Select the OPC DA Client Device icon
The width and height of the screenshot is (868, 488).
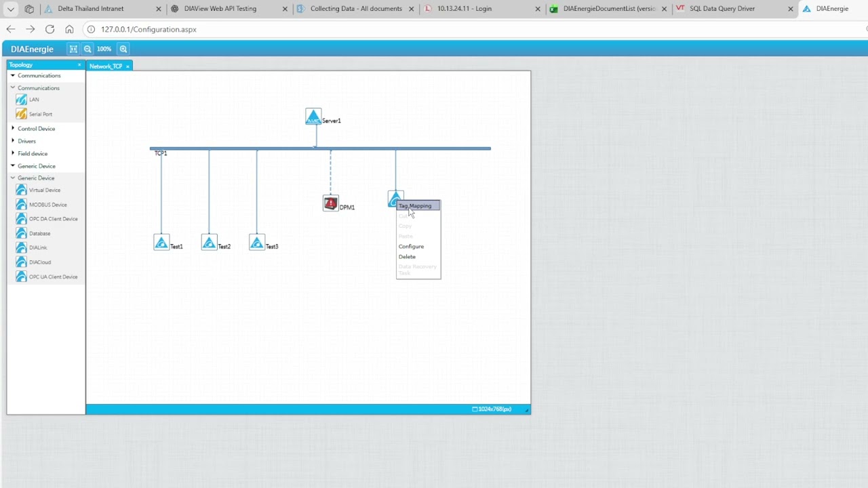click(21, 219)
